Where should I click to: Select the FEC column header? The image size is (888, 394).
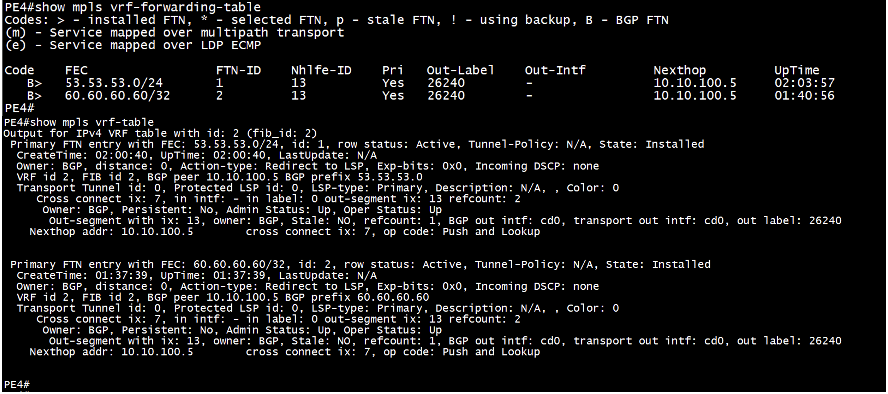pyautogui.click(x=76, y=71)
